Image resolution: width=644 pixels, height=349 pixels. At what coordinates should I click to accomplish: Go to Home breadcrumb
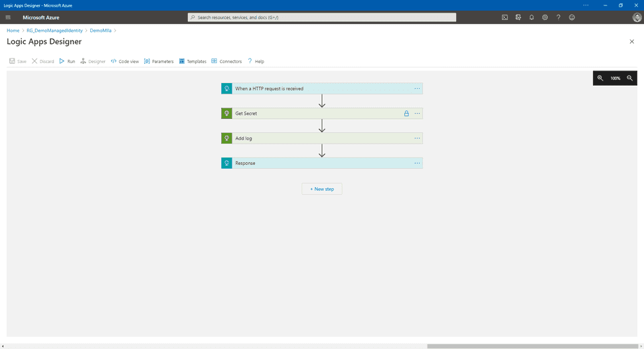13,31
